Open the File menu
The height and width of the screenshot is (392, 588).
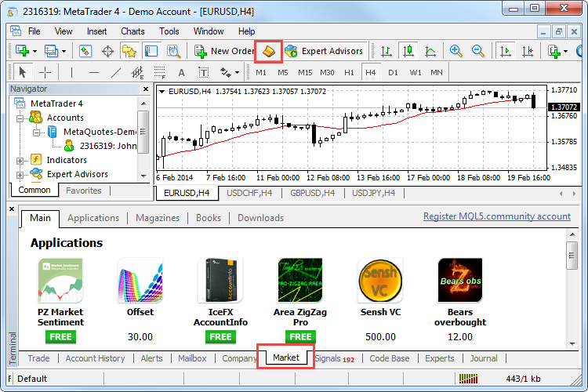click(x=34, y=31)
